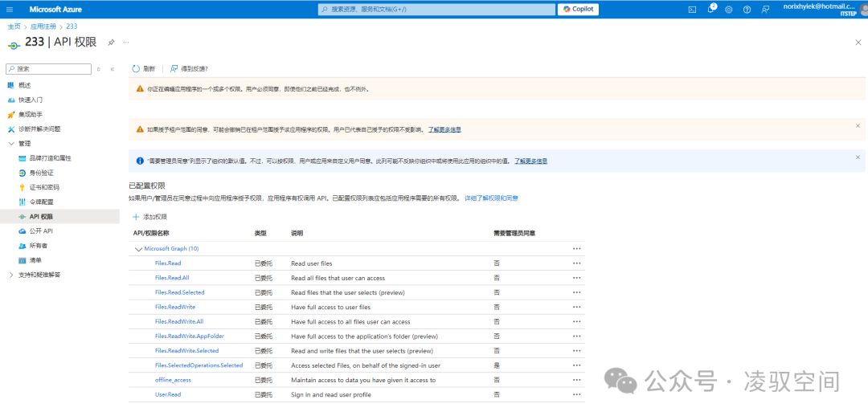Open portal settings gear
This screenshot has height=416, width=868.
click(729, 9)
